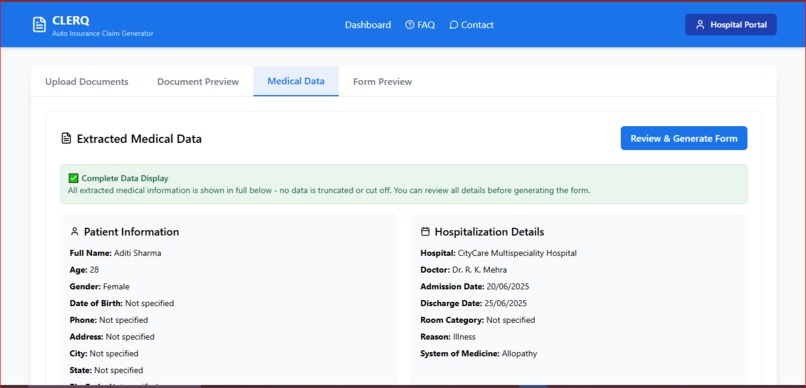Click the Patient Information heading
Screen dimensions: 806x388
click(x=132, y=232)
